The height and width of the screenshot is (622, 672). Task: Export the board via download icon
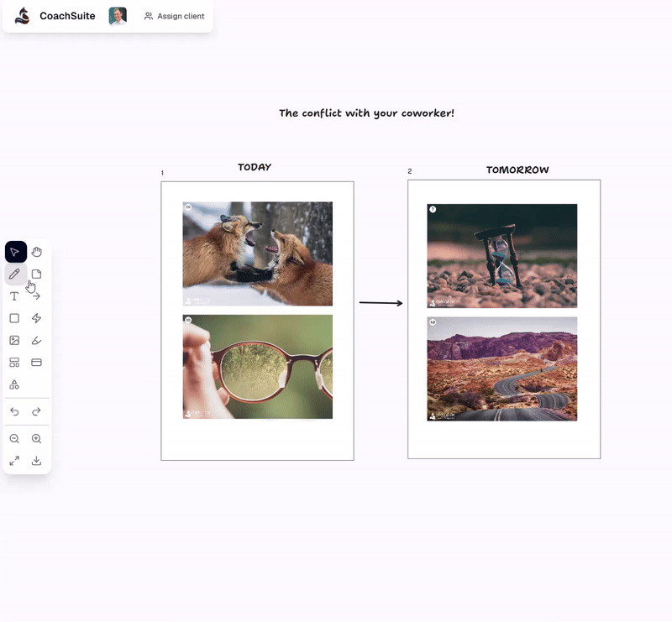[x=36, y=460]
